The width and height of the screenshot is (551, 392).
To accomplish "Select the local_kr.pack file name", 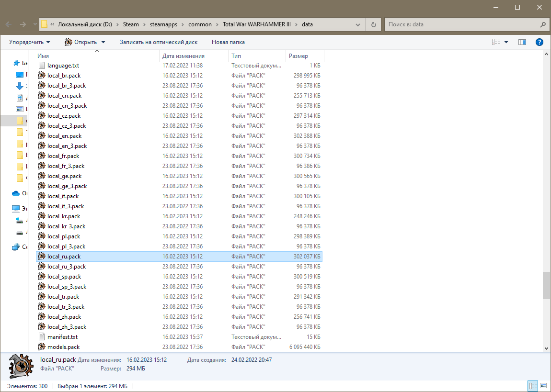I will [64, 216].
